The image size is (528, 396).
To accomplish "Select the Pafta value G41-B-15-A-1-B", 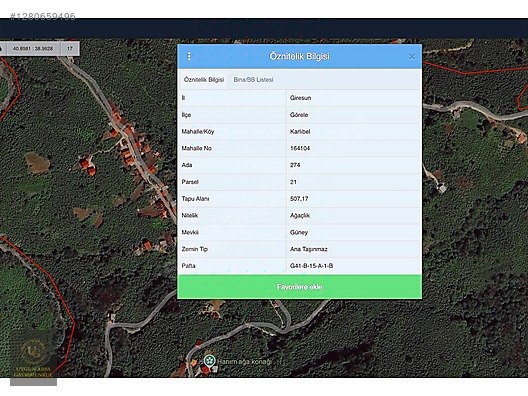I will click(x=354, y=266).
